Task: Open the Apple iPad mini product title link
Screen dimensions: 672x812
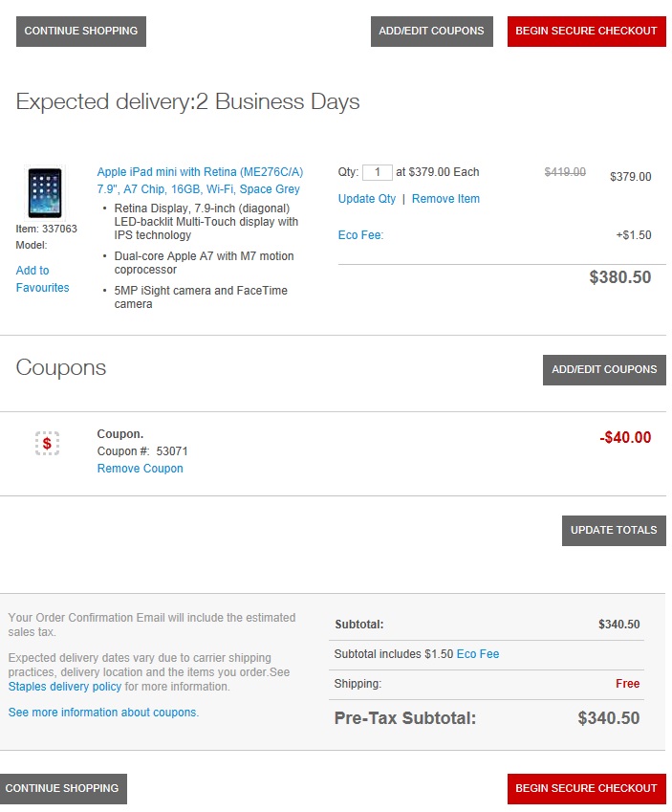Action: tap(200, 181)
